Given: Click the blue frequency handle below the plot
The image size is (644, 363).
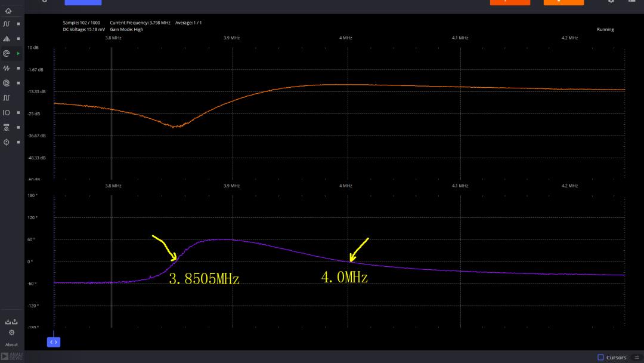Looking at the screenshot, I should click(54, 342).
